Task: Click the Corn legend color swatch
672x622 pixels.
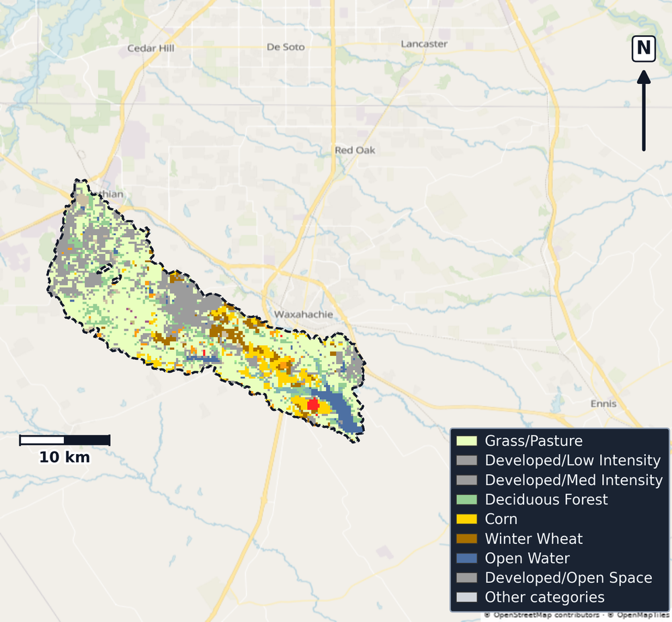Action: click(466, 519)
